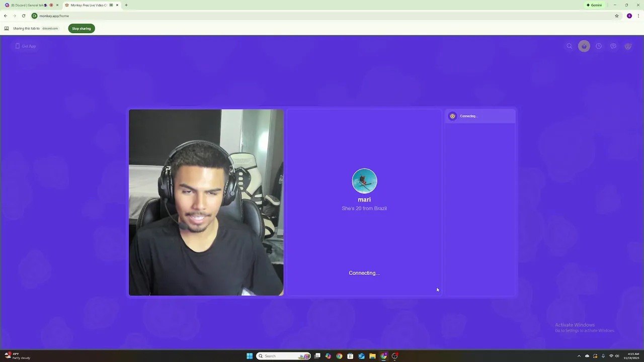Click the sync status tray icon
The image size is (644, 362).
pos(595,356)
